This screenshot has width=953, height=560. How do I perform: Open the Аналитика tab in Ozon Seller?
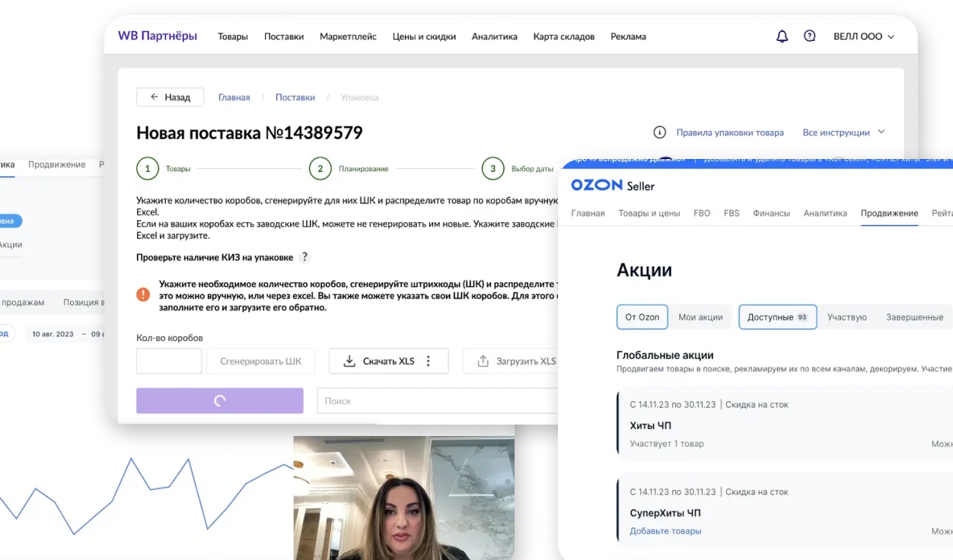825,213
